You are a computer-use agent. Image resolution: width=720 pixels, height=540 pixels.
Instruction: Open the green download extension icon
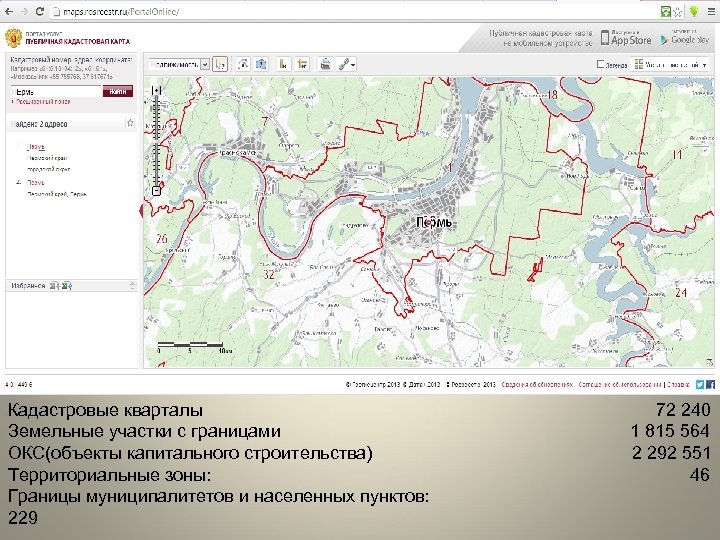pos(694,11)
